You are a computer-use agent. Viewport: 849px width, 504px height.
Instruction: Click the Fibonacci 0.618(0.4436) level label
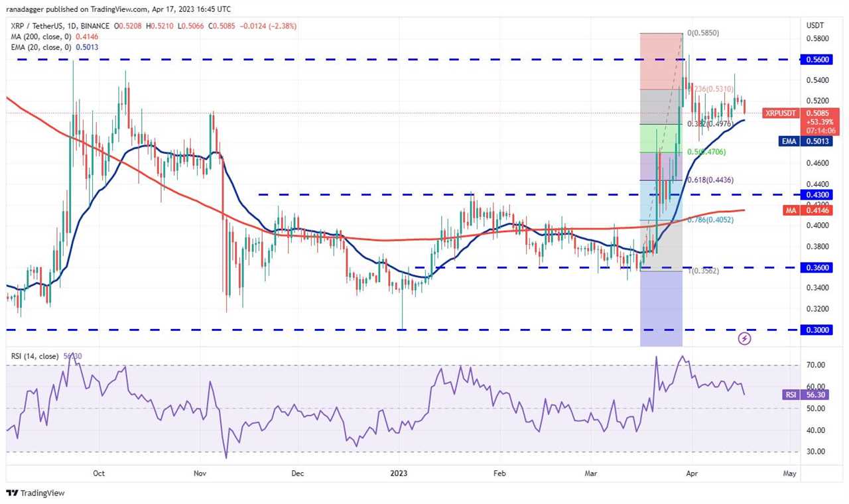pos(710,180)
